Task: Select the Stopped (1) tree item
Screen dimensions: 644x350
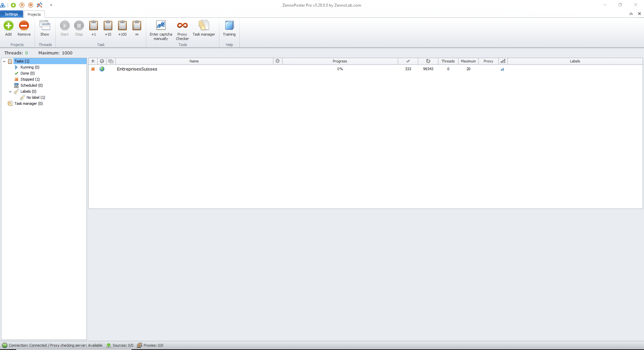Action: tap(30, 79)
